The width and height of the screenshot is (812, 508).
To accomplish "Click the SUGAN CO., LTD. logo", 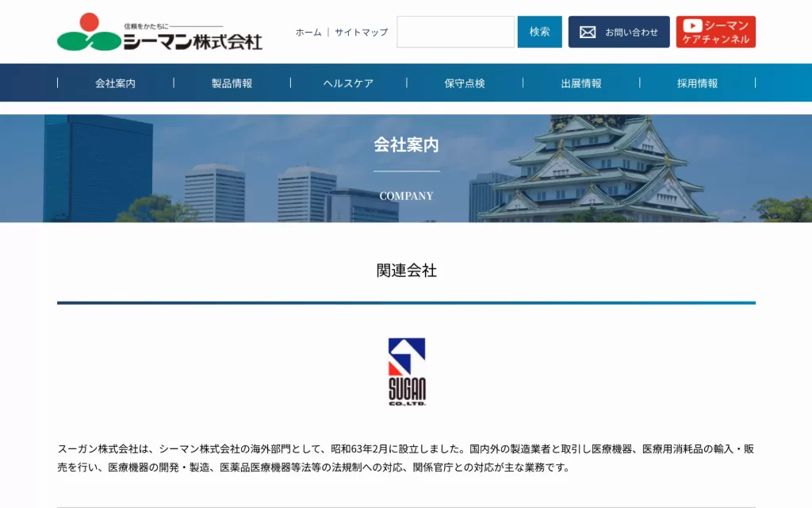I will [x=407, y=371].
